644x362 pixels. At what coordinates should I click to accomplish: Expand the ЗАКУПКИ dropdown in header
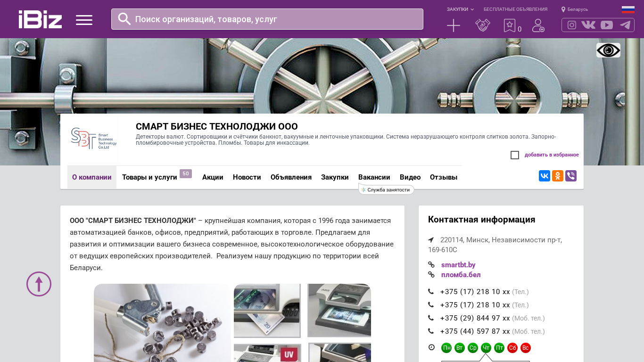[460, 9]
